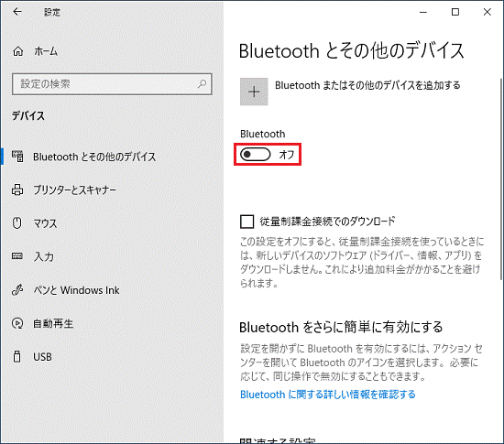Open Bluetooth とその他のデバイス page
Screen dimensions: 504x444
point(94,157)
